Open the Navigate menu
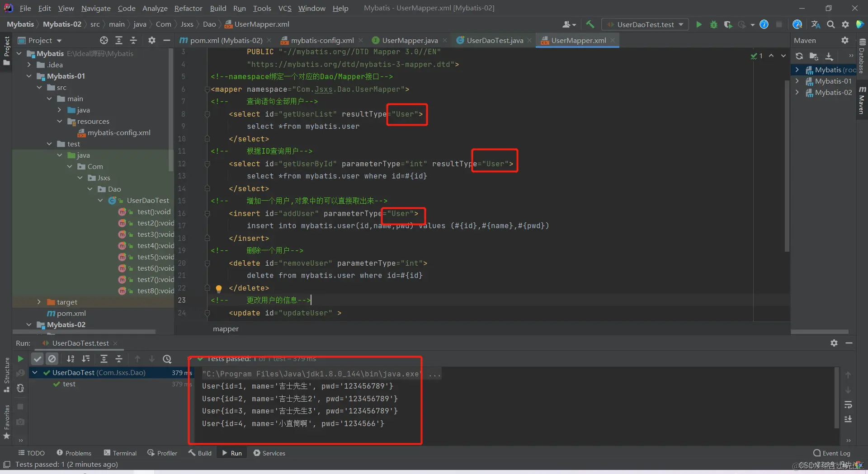The width and height of the screenshot is (868, 474). (96, 8)
